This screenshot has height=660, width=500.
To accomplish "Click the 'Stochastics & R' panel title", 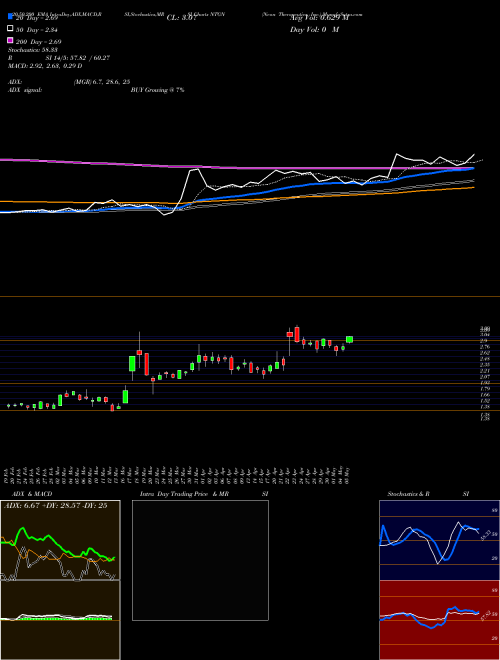I will [x=408, y=494].
